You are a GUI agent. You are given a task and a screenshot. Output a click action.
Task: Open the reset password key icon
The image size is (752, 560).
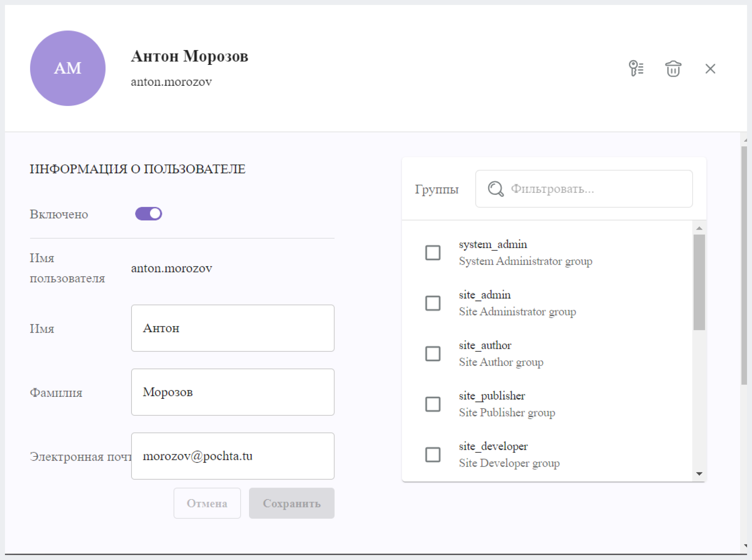click(x=636, y=68)
